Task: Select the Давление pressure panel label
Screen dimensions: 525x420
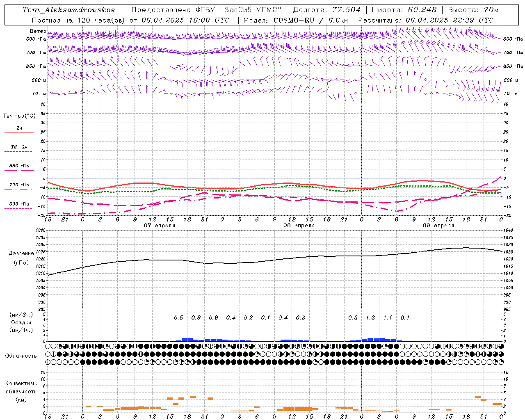Action: [21, 253]
